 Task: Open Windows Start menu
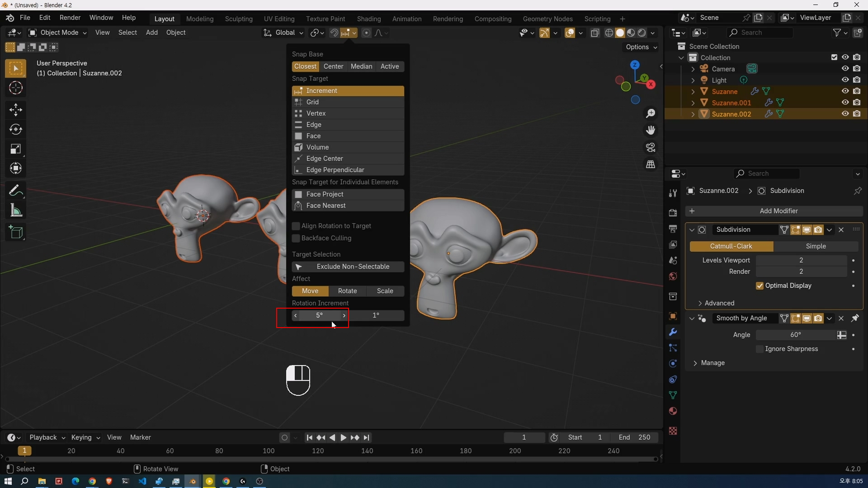click(8, 481)
